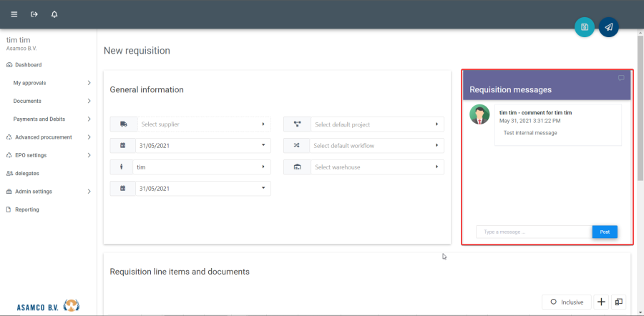Click the logout icon in top bar

pyautogui.click(x=34, y=14)
